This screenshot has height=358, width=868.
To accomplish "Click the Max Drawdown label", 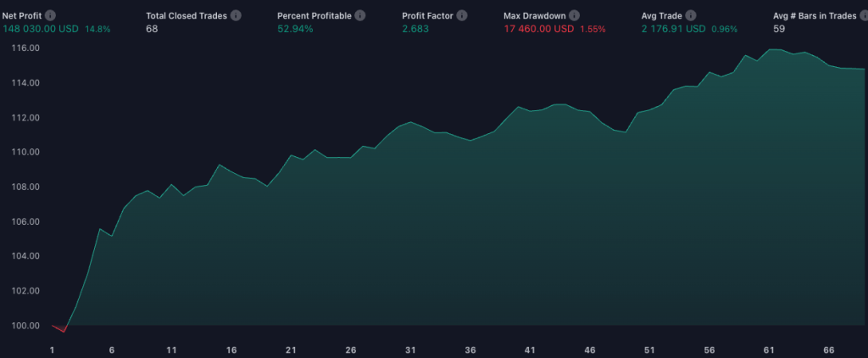I will tap(534, 16).
